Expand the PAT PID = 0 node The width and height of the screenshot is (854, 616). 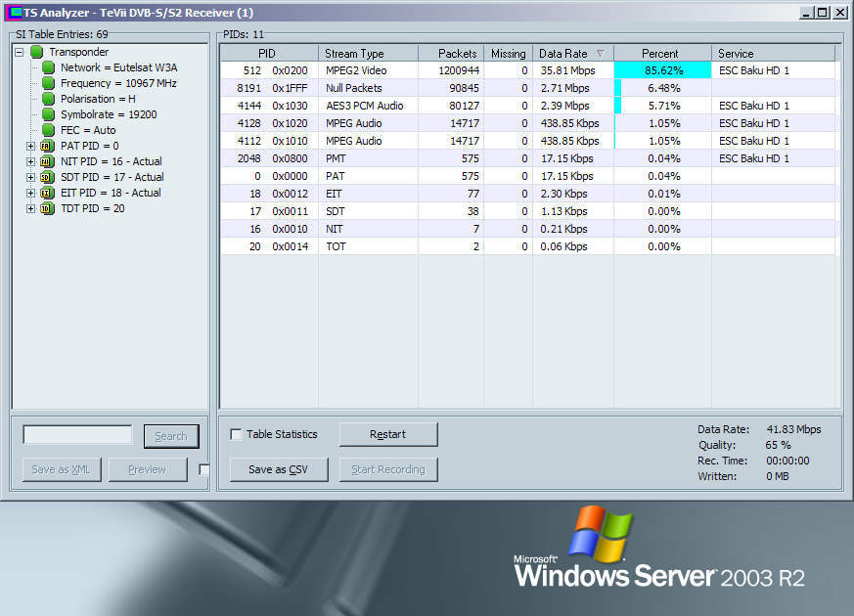click(31, 146)
